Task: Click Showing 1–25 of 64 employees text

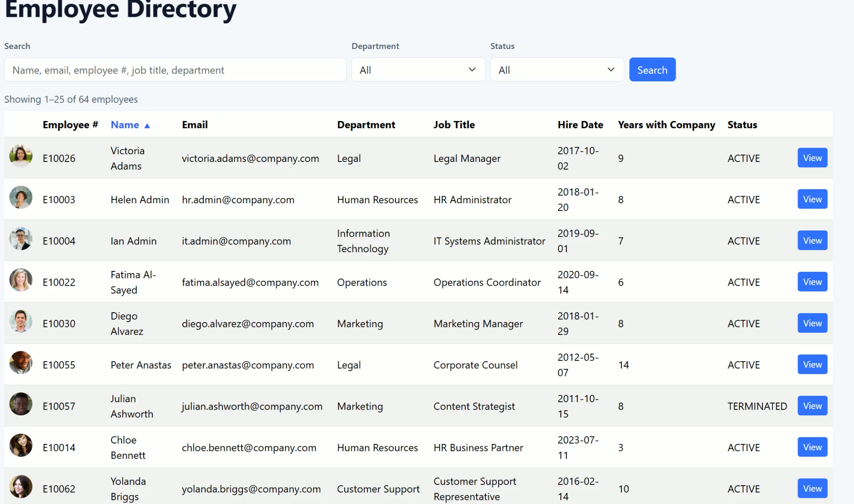Action: 71,99
